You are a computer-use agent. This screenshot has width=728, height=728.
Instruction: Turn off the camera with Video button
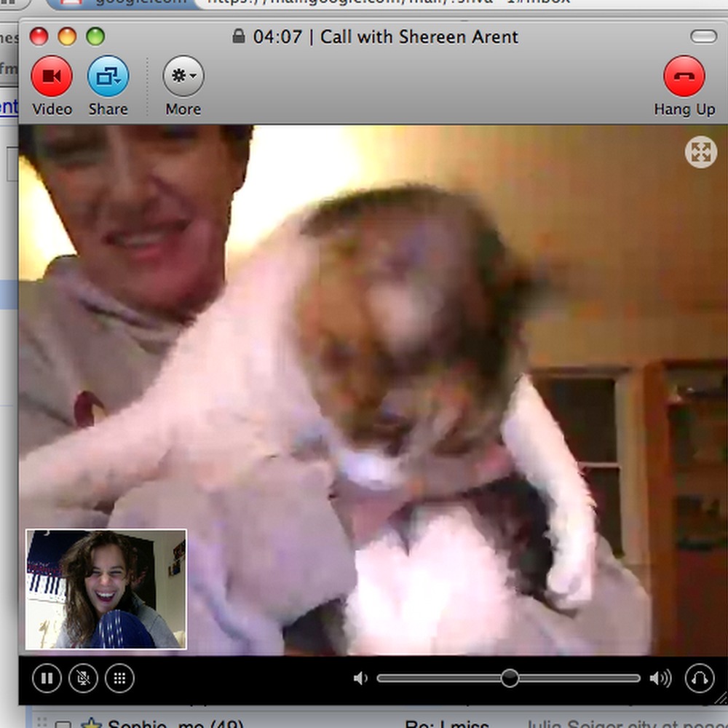[52, 77]
